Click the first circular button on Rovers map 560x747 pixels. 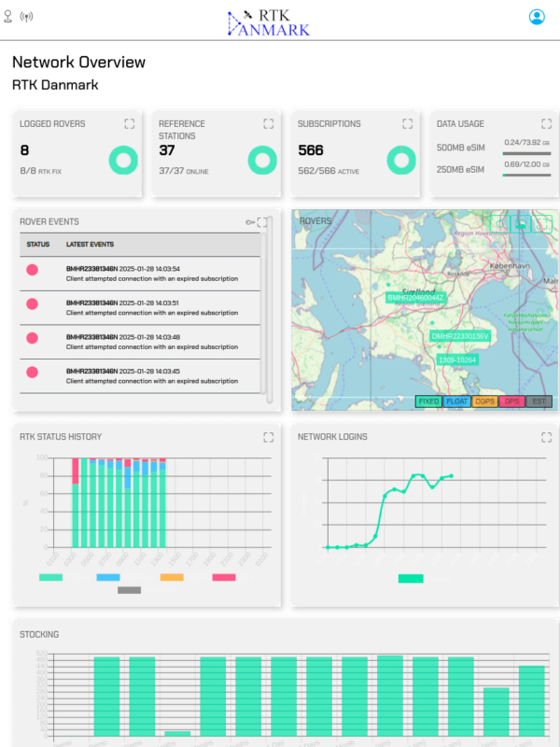500,223
